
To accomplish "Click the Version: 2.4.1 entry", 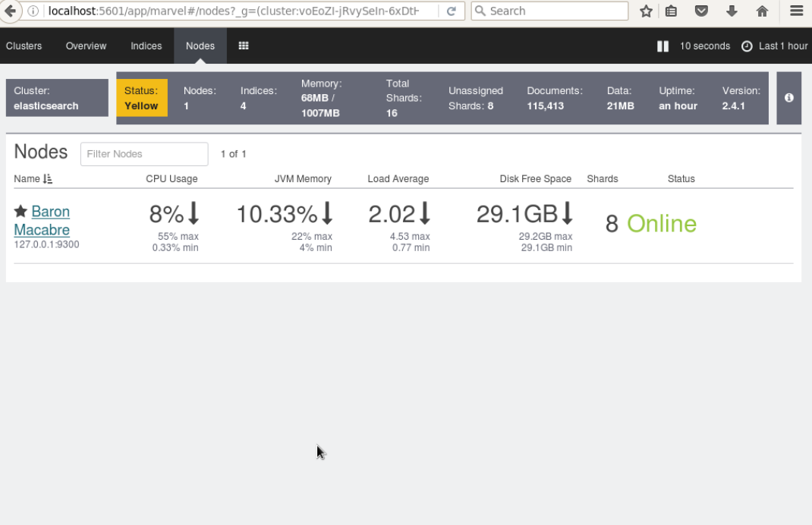I will tap(741, 98).
